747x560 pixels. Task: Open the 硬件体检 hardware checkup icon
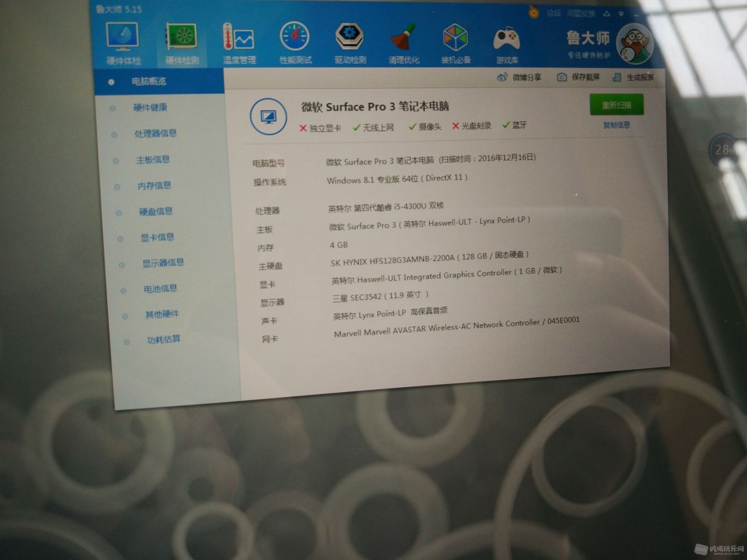(x=123, y=43)
